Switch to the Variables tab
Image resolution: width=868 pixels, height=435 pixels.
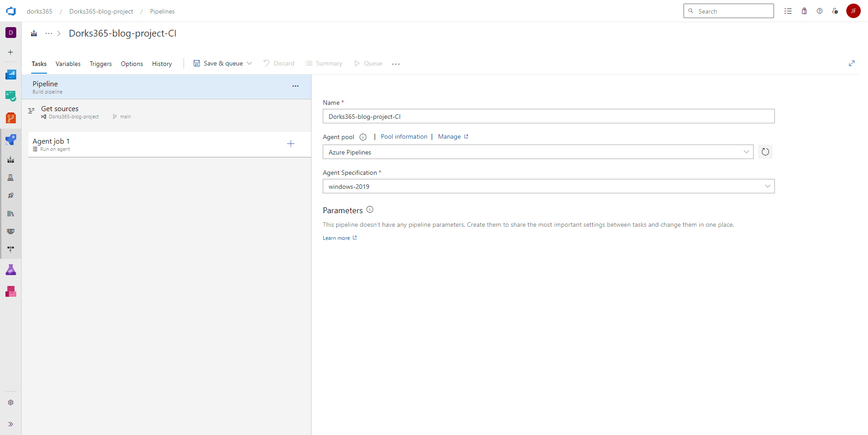(x=68, y=64)
